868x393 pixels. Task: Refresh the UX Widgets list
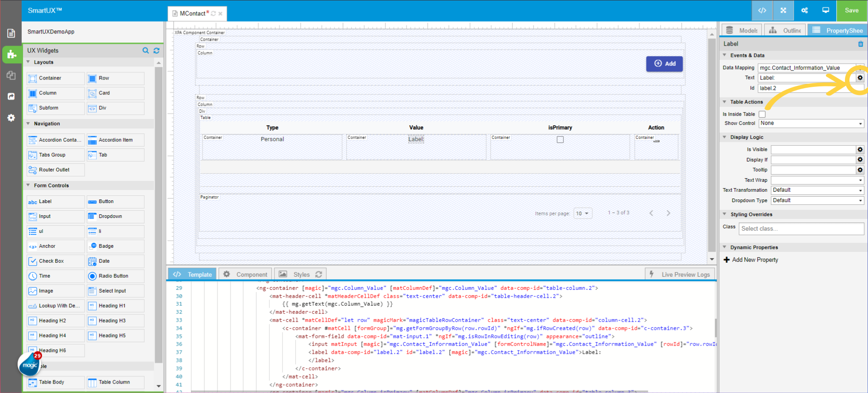coord(156,51)
